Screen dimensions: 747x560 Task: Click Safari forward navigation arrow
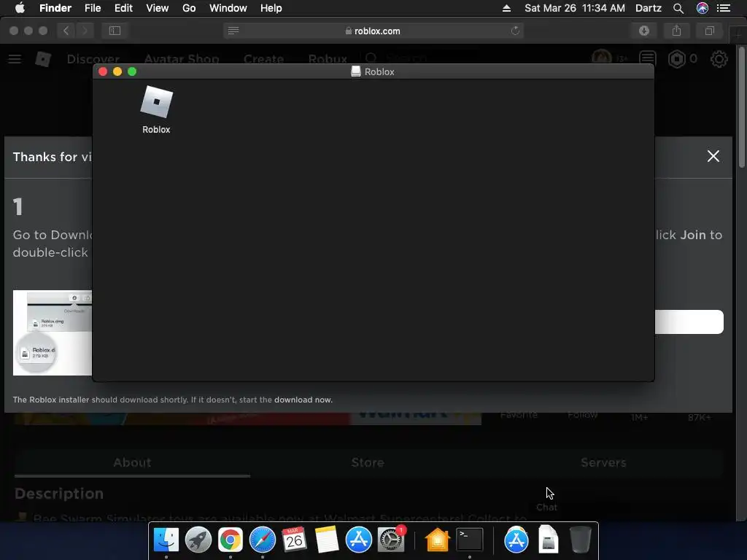coord(85,31)
